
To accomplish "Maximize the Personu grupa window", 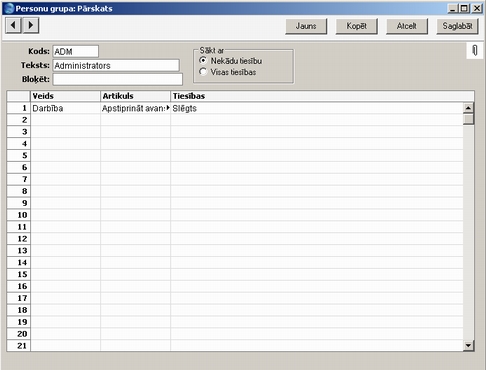I will pyautogui.click(x=464, y=8).
